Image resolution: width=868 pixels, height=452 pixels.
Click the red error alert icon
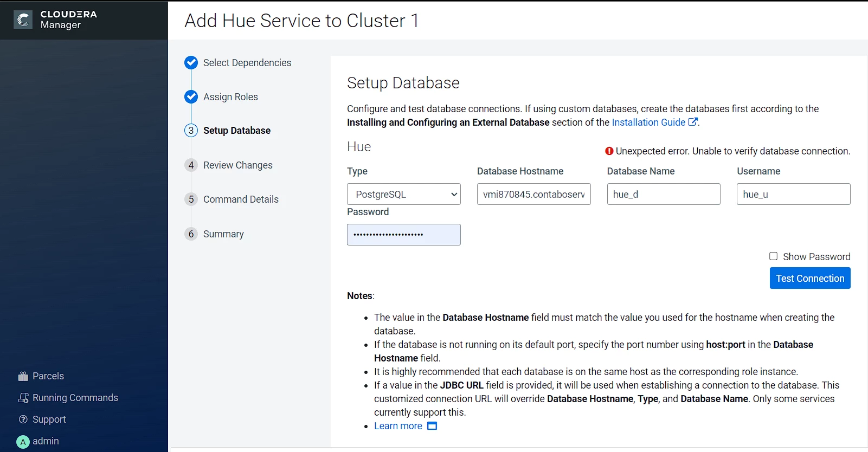point(609,151)
